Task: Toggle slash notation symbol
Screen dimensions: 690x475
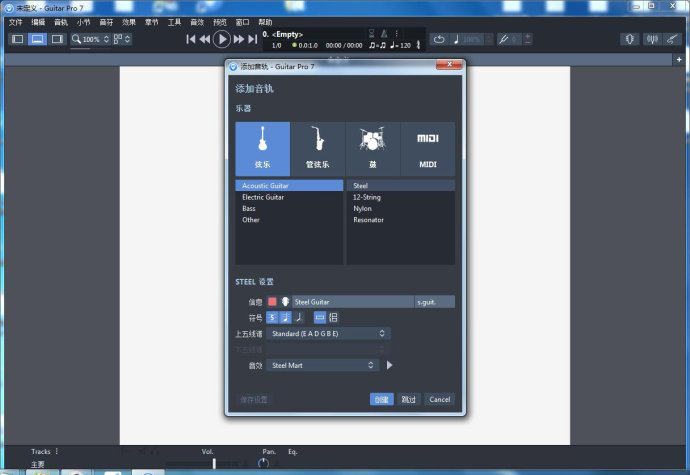Action: (x=299, y=317)
